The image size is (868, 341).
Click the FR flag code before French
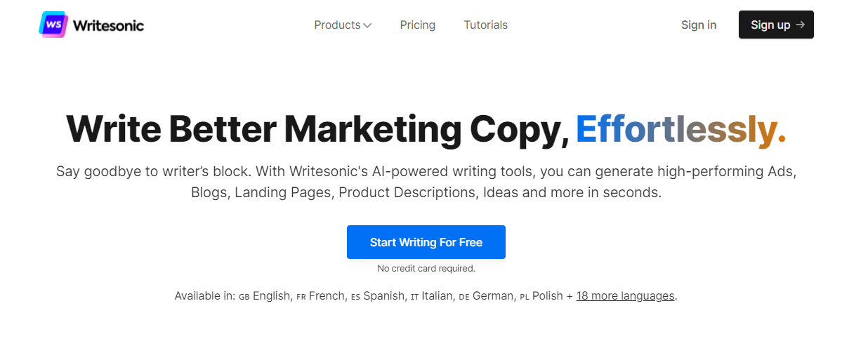click(x=301, y=297)
